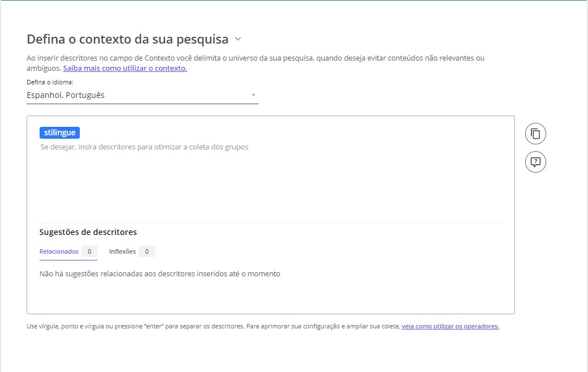
Task: Click the context description paragraph text
Action: pyautogui.click(x=255, y=58)
